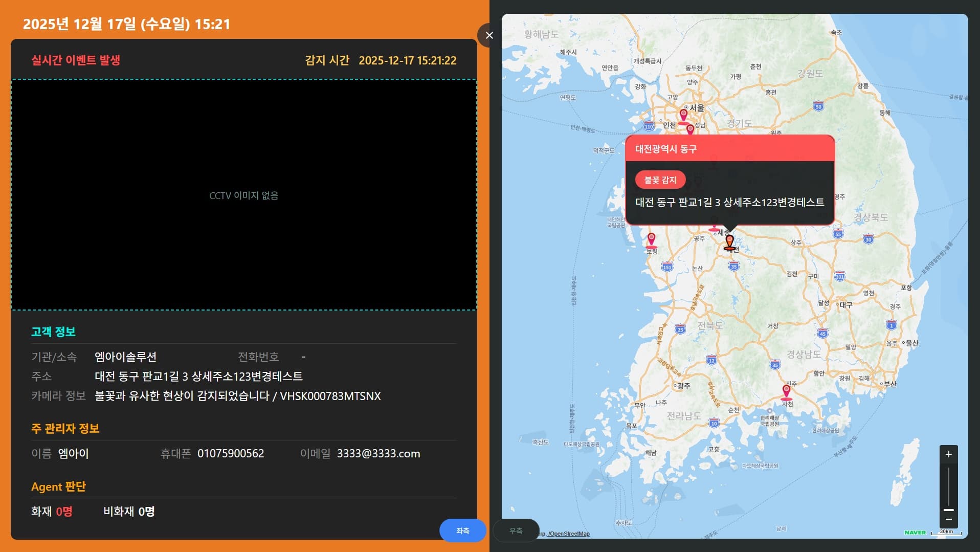Viewport: 980px width, 552px height.
Task: Click the CCTV 이미지 없음 preview area
Action: point(243,195)
